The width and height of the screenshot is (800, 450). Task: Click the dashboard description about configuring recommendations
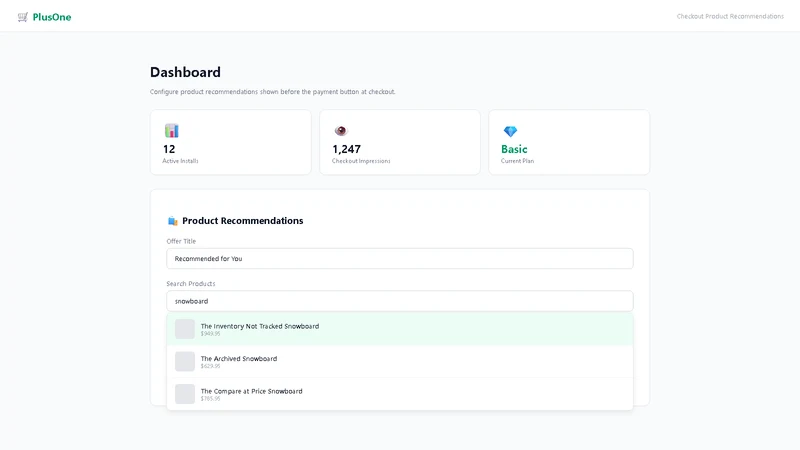(272, 92)
